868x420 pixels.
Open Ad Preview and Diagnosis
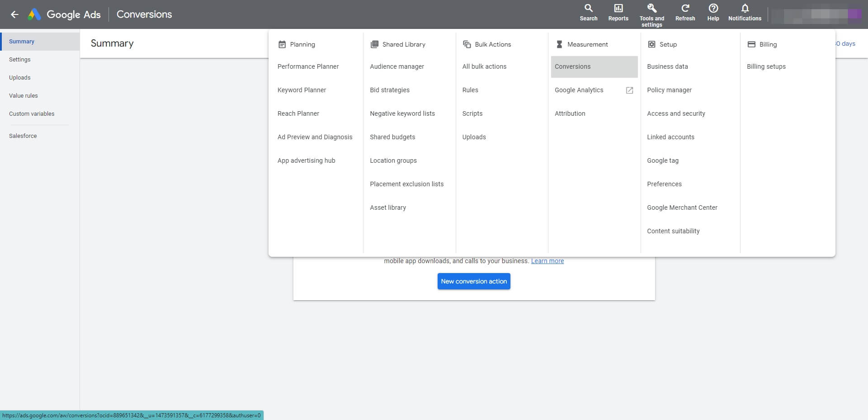point(315,137)
